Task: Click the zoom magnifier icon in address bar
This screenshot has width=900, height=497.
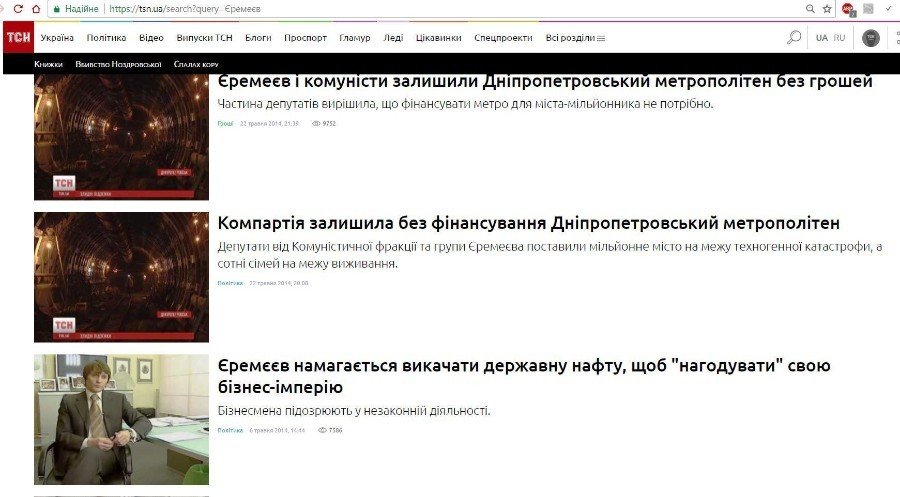Action: click(x=810, y=8)
